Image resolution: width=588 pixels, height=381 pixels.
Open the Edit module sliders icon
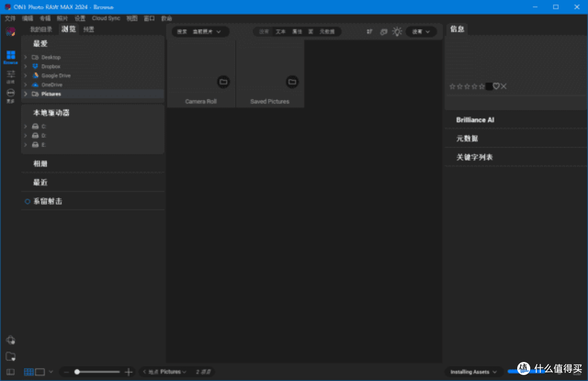[10, 76]
